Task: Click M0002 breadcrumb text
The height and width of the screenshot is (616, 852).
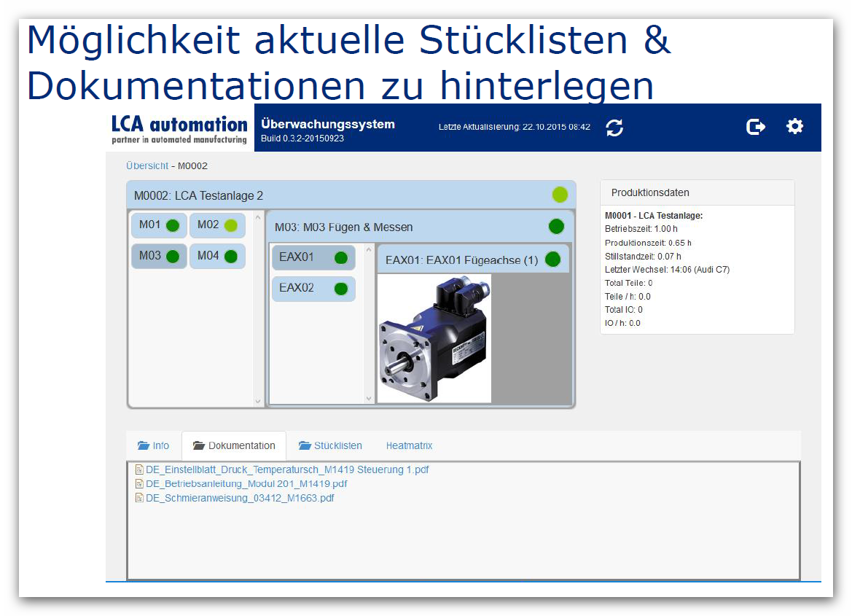Action: coord(192,165)
